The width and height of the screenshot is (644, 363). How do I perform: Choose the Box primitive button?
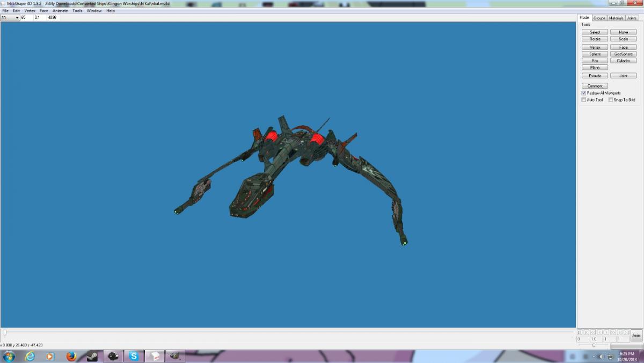tap(595, 61)
